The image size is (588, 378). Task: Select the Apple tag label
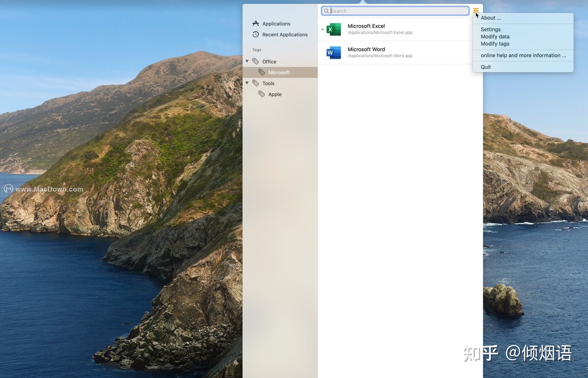click(275, 94)
